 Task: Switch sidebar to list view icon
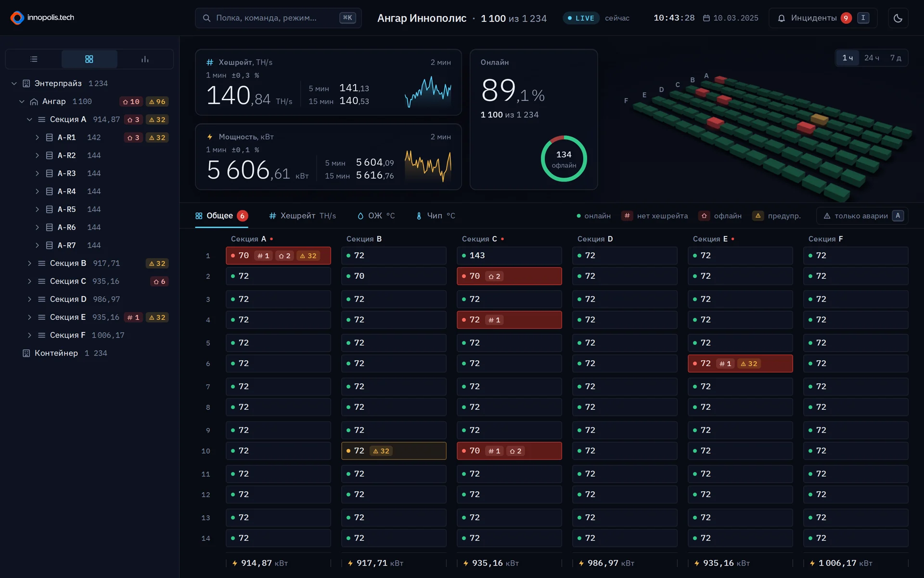[x=34, y=59]
